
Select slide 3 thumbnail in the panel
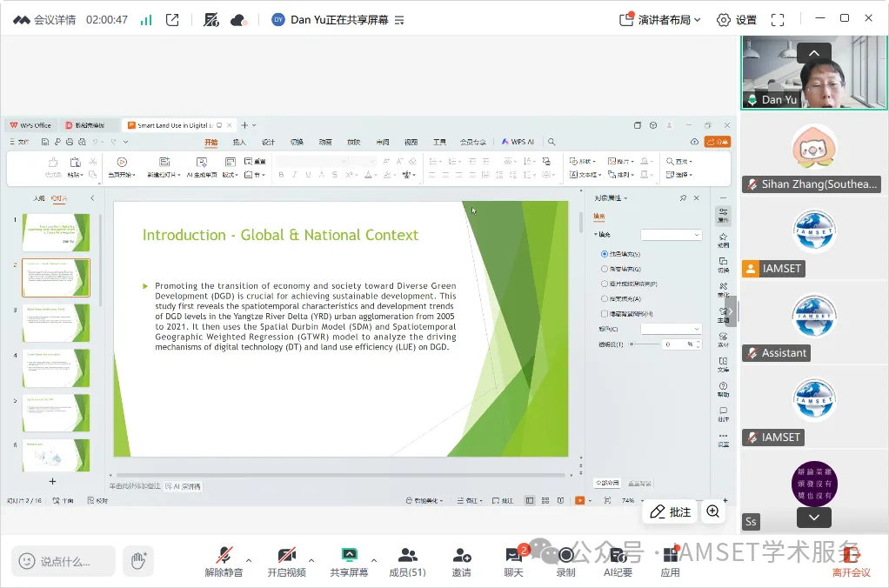point(56,323)
